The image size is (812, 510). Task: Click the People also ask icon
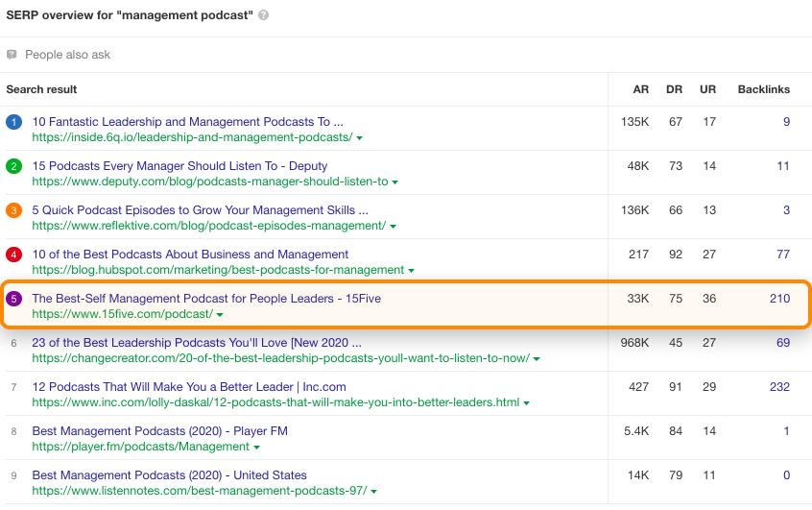(12, 55)
